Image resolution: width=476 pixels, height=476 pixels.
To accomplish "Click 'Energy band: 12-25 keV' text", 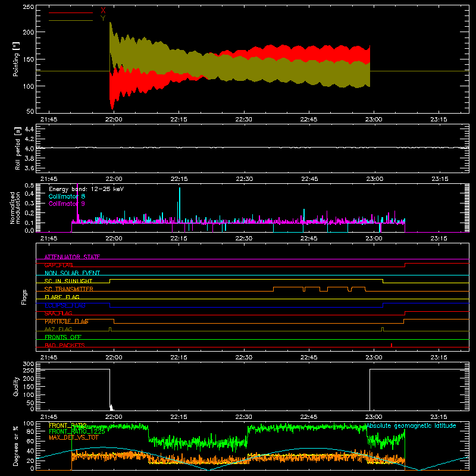I will click(86, 189).
